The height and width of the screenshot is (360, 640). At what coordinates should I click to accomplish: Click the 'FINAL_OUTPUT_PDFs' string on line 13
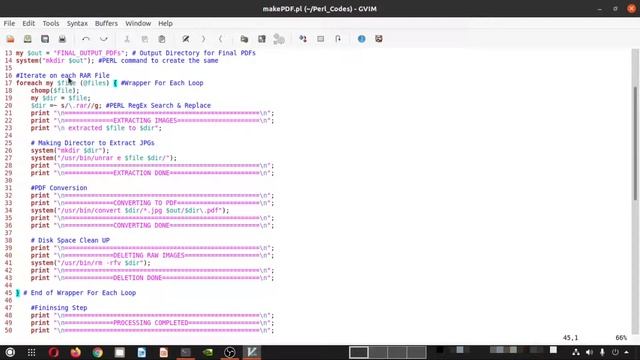pyautogui.click(x=89, y=53)
